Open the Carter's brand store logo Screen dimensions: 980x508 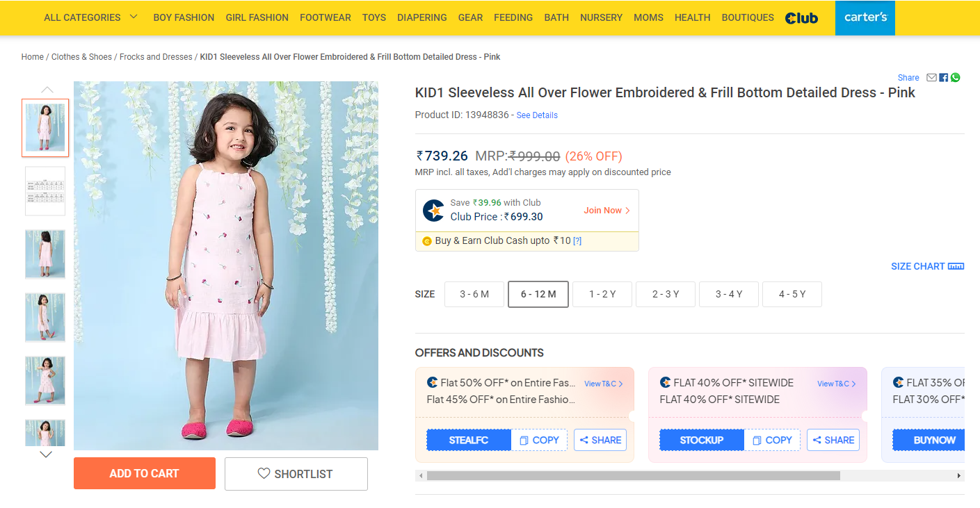pos(865,18)
